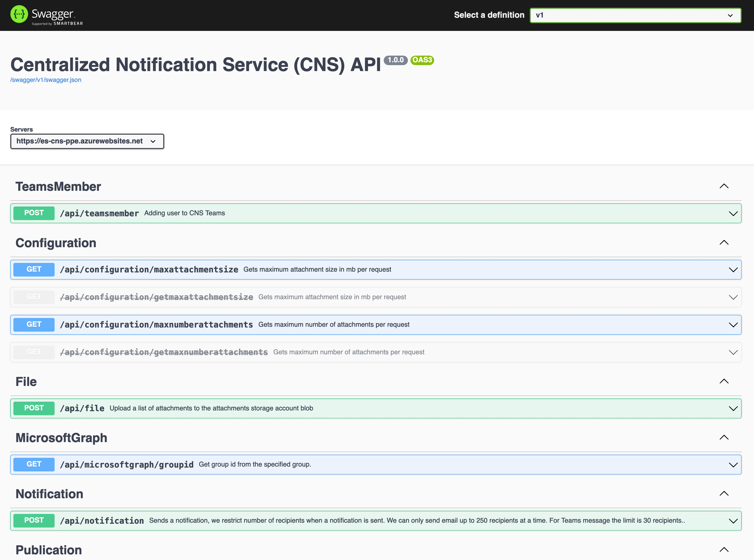Click the /api/configuration/maxnumberattachments path
Screen dimensions: 754x560
[x=157, y=325]
